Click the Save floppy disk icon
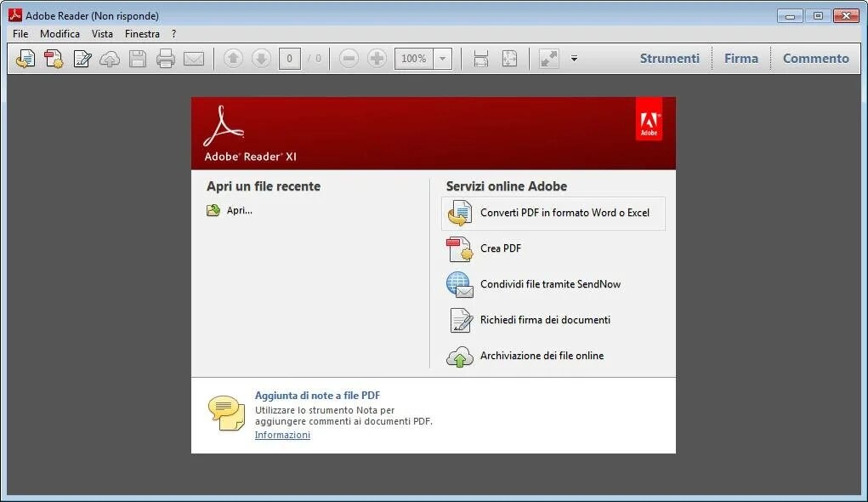868x502 pixels. click(138, 58)
